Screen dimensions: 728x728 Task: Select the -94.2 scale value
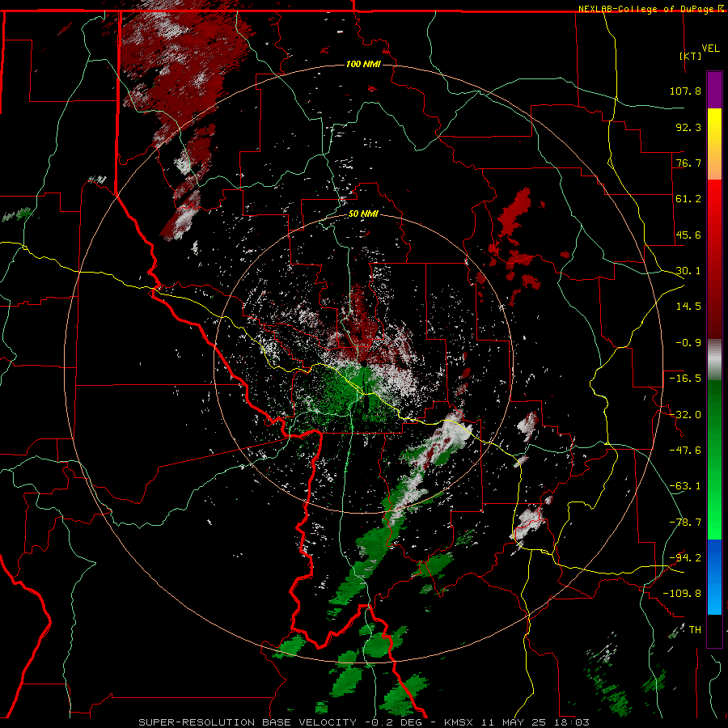685,558
